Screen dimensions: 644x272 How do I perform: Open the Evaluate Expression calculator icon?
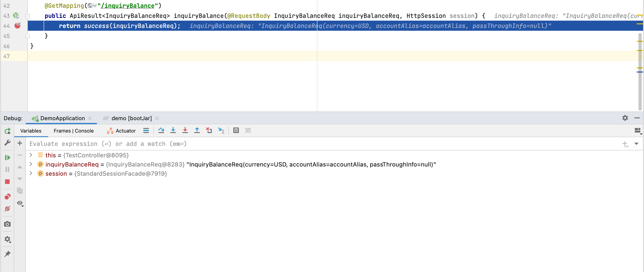pyautogui.click(x=236, y=130)
